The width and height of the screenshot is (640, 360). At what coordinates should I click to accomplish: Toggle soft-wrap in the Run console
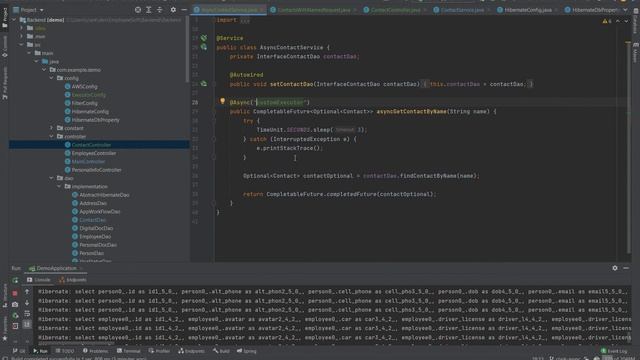[x=27, y=313]
